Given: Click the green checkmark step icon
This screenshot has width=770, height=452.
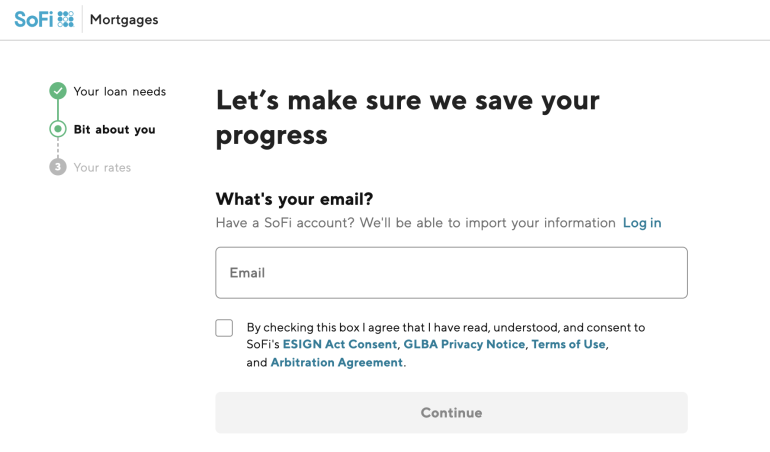Looking at the screenshot, I should [58, 91].
